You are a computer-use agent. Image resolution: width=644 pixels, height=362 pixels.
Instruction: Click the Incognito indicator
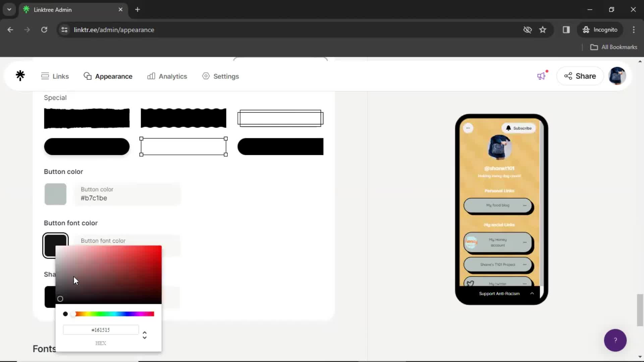tap(600, 30)
